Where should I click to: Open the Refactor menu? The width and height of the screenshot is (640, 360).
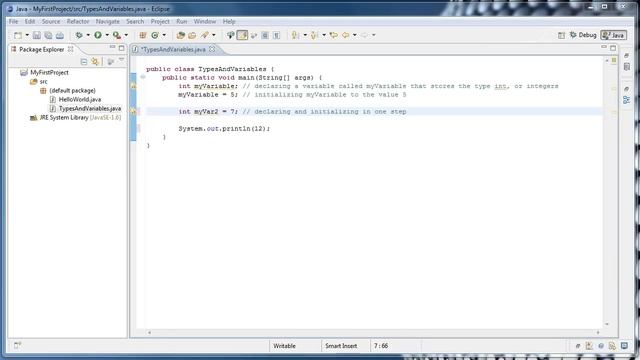click(78, 22)
